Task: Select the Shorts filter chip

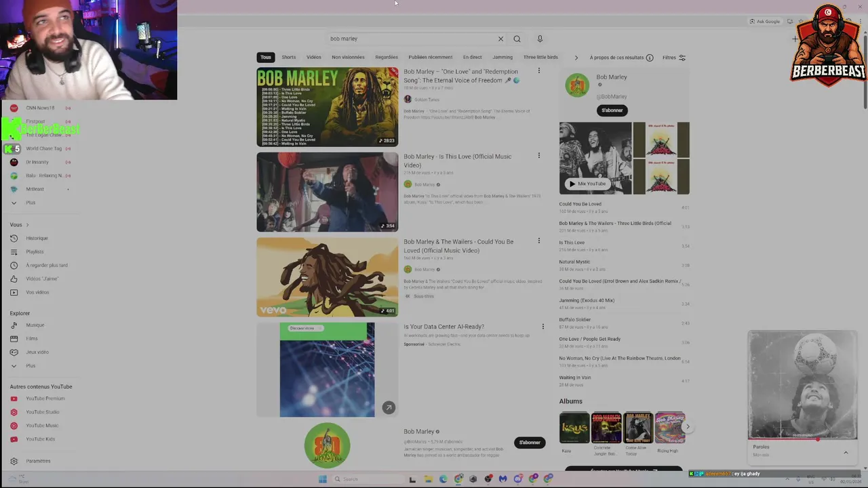Action: pyautogui.click(x=289, y=58)
